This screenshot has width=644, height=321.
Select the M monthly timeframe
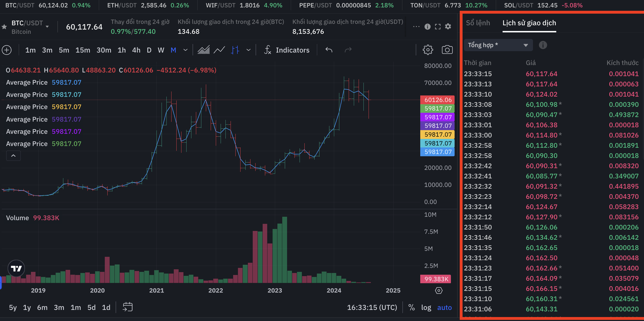(173, 50)
